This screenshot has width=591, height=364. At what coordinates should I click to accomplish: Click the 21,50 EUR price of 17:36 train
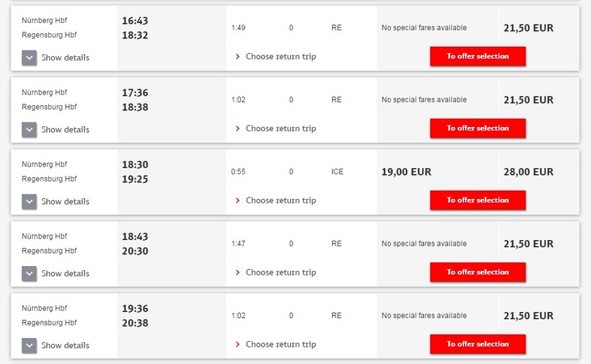tap(528, 100)
